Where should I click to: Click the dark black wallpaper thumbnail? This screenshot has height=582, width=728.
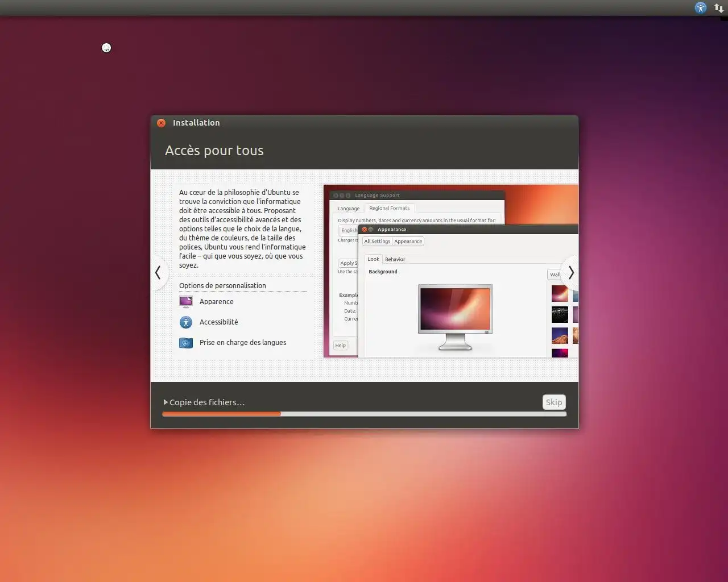[560, 315]
